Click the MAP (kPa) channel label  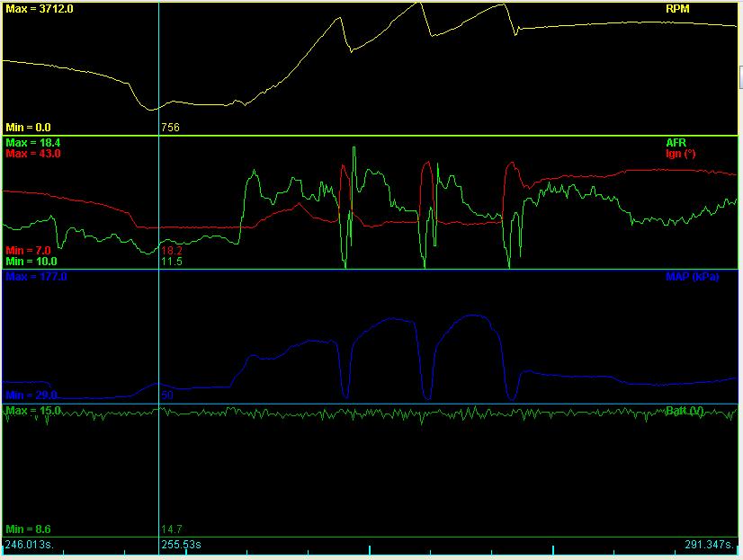(692, 277)
